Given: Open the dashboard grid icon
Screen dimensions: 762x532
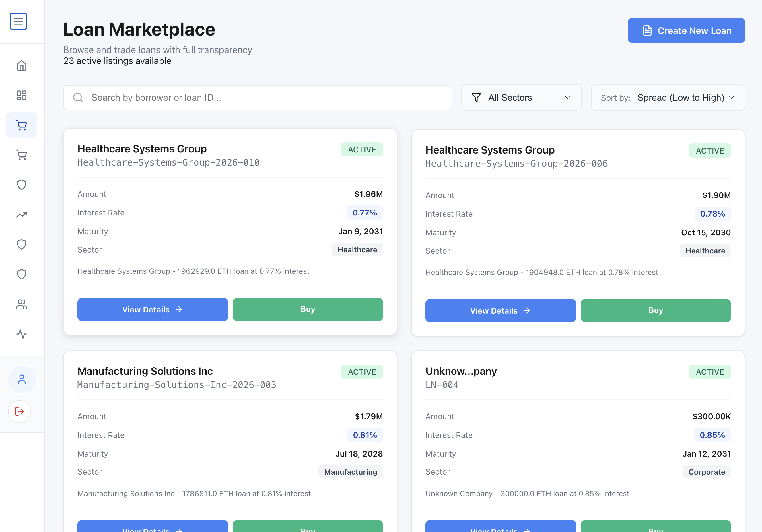Looking at the screenshot, I should pyautogui.click(x=22, y=95).
